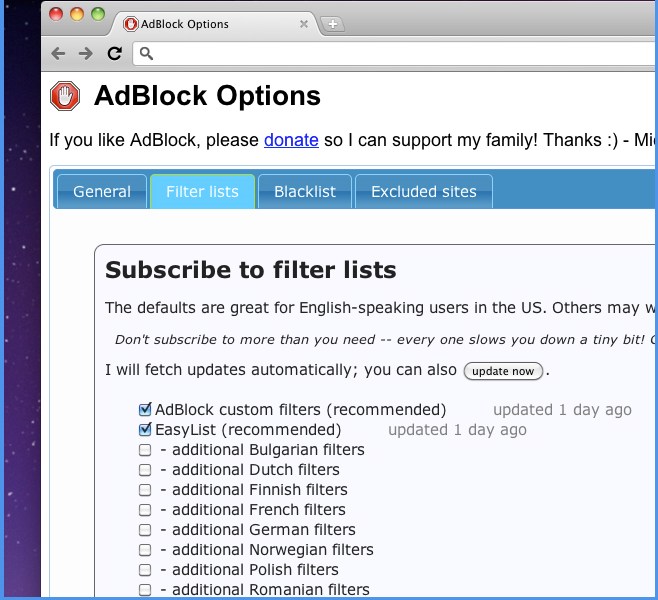Click the red close window button
This screenshot has width=658, height=600.
tap(56, 14)
